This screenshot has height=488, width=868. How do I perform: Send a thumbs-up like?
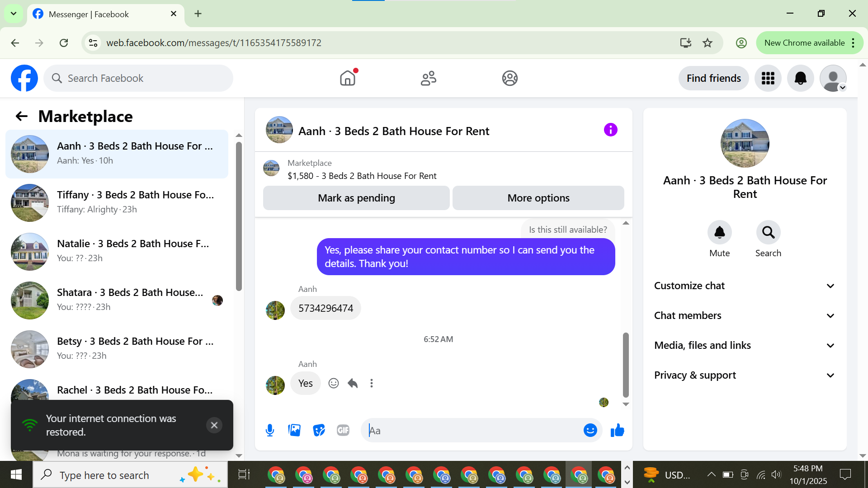coord(617,430)
